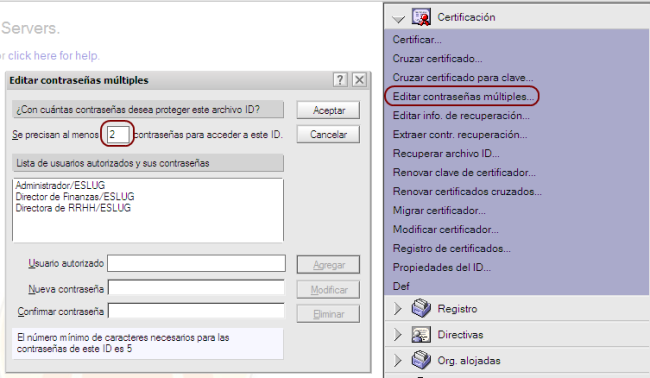
Task: Open Registro de certificados...
Action: [x=451, y=249]
